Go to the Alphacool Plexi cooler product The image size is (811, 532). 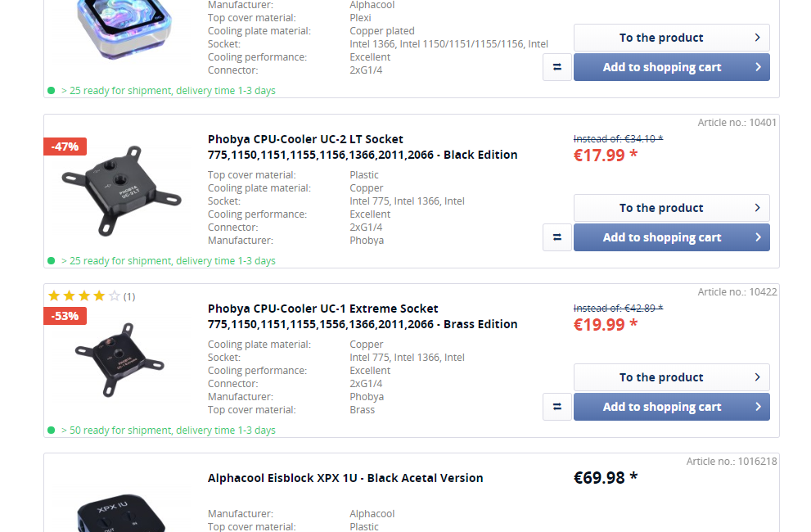pos(671,38)
